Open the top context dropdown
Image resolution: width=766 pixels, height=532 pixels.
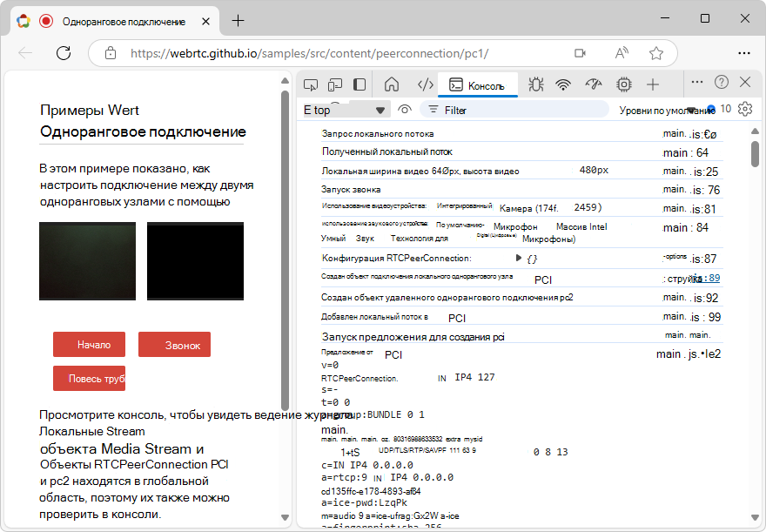click(346, 111)
